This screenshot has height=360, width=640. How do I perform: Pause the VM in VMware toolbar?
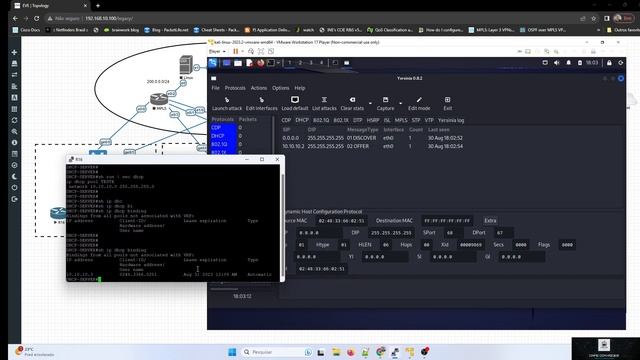point(236,51)
